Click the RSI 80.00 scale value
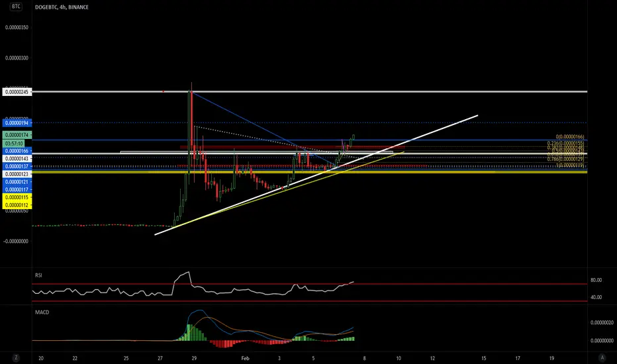This screenshot has height=364, width=617. (596, 280)
